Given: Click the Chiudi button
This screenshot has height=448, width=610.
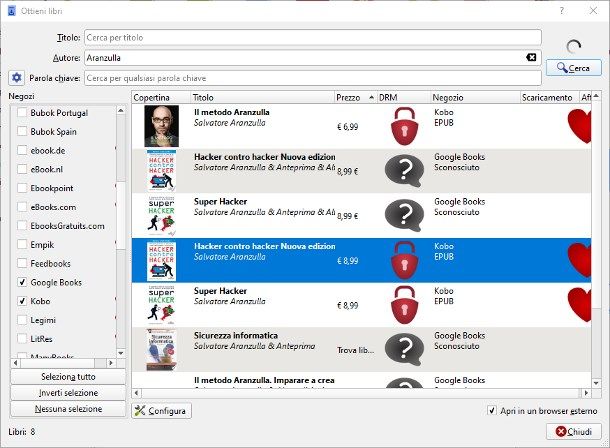Looking at the screenshot, I should [574, 432].
